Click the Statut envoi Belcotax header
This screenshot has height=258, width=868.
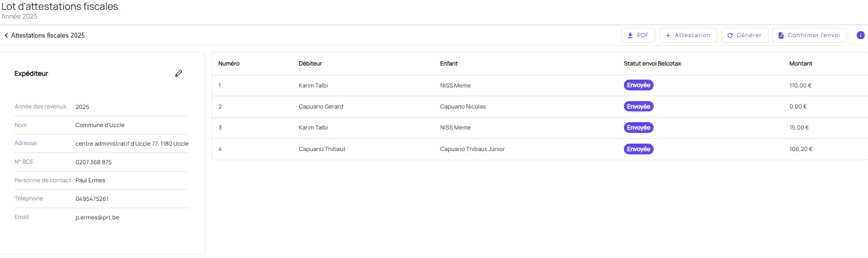tap(652, 64)
